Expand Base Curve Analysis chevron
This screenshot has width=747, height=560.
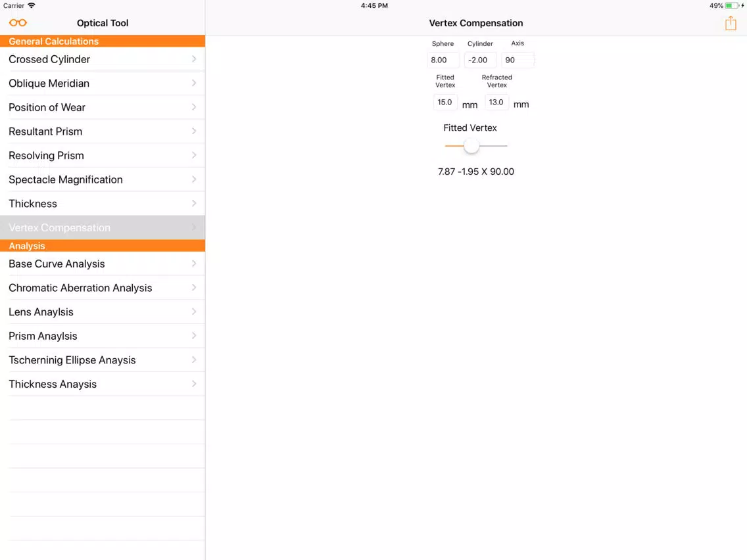click(194, 264)
